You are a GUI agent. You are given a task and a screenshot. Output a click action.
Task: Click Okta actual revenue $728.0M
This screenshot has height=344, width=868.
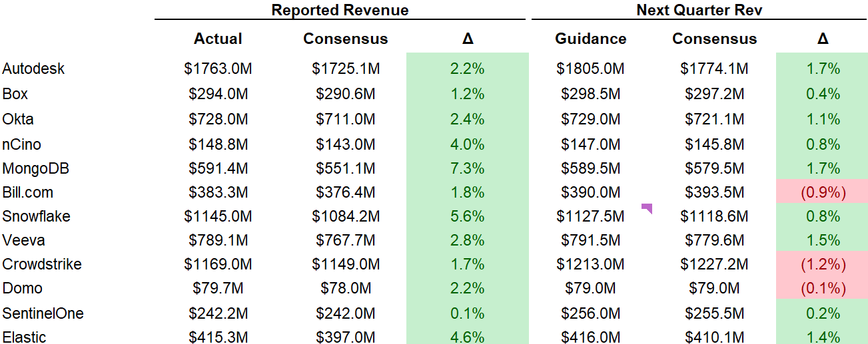[218, 119]
